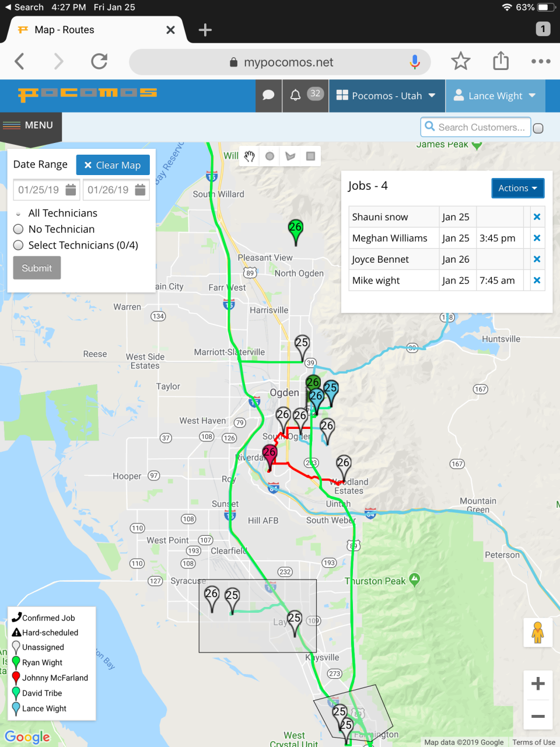Select the hand pan map tool
The width and height of the screenshot is (560, 747).
[250, 156]
